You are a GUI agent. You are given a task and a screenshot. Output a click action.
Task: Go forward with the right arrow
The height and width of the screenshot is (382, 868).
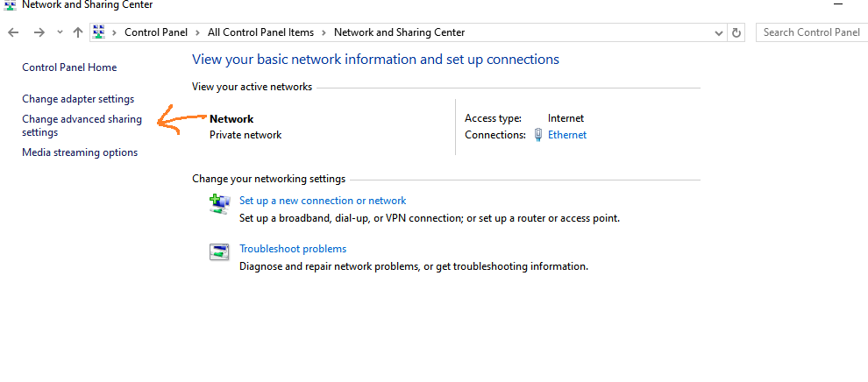point(39,32)
